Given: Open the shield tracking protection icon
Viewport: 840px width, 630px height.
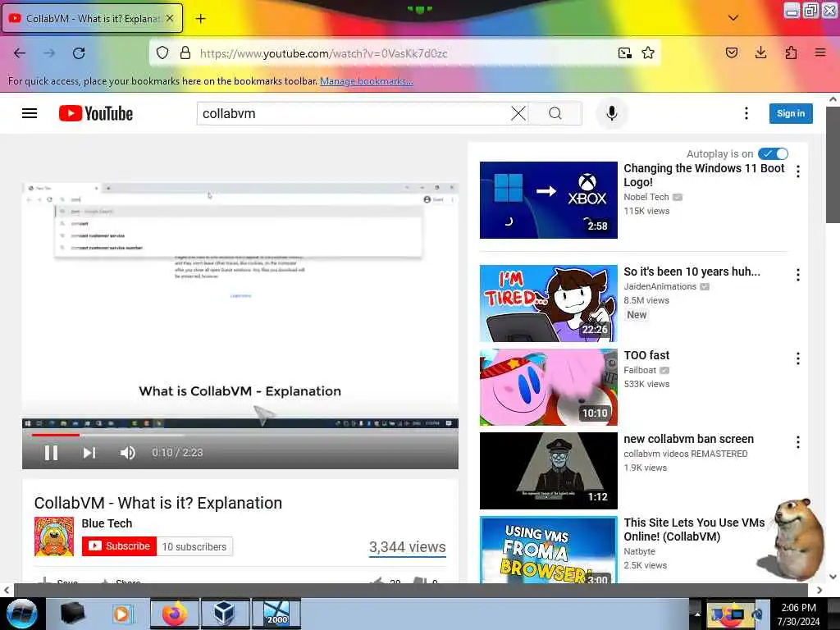Looking at the screenshot, I should (x=162, y=53).
